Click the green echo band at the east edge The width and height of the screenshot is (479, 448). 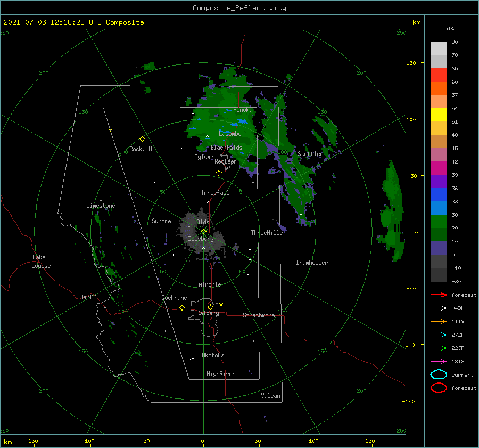pos(391,211)
